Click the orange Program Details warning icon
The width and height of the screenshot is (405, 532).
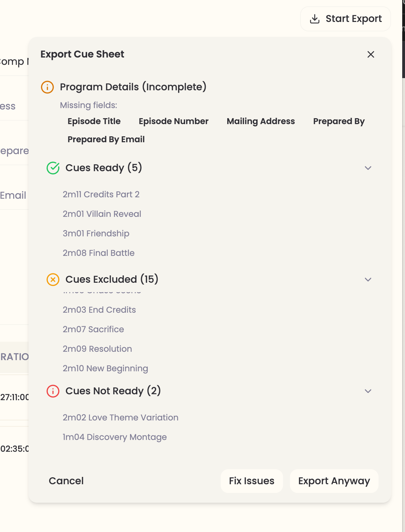coord(47,87)
